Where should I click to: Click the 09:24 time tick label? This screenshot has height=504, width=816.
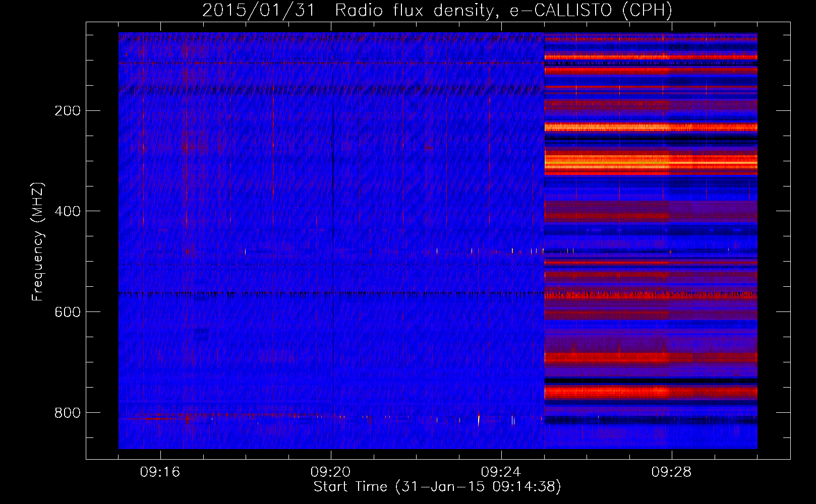[501, 472]
